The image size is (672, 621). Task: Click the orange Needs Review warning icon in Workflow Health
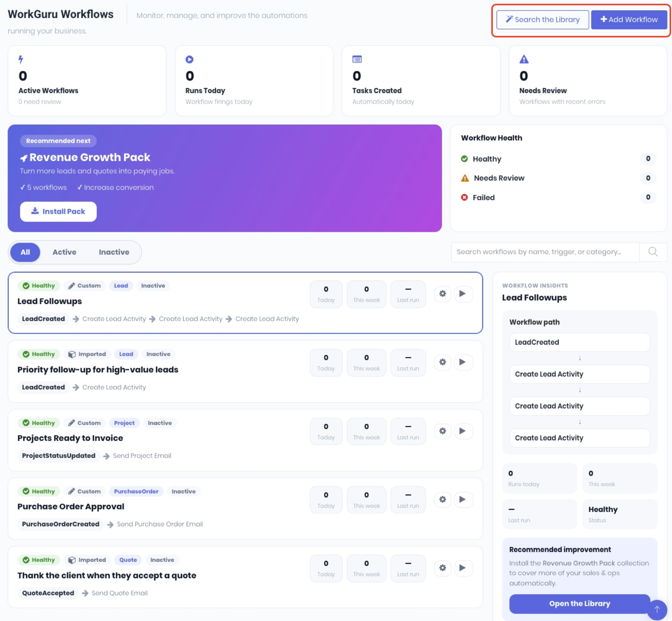coord(465,178)
